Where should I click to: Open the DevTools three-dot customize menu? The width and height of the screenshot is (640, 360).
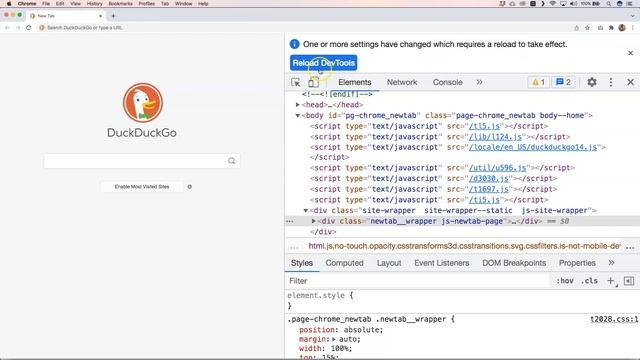[611, 82]
